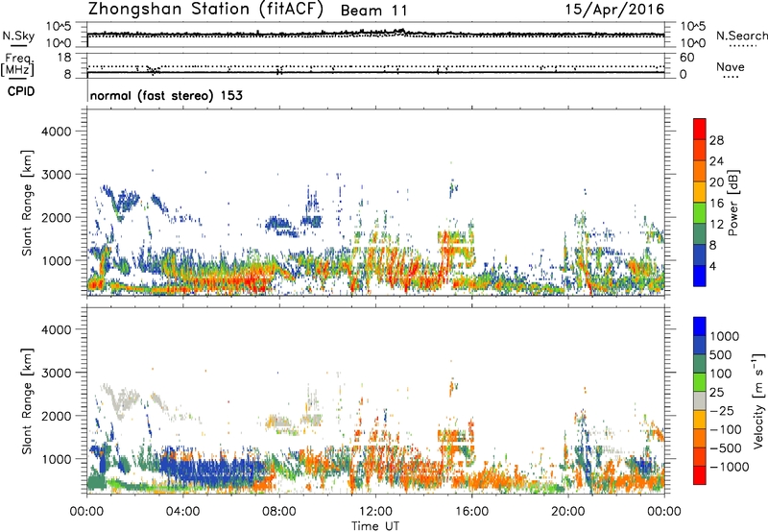The width and height of the screenshot is (768, 532).
Task: Click the "60" tick on the Nave axis
Action: pos(686,58)
